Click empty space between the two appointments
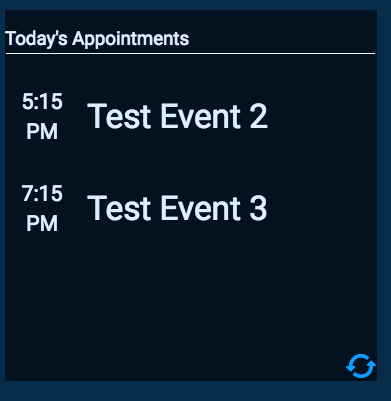 tap(190, 162)
